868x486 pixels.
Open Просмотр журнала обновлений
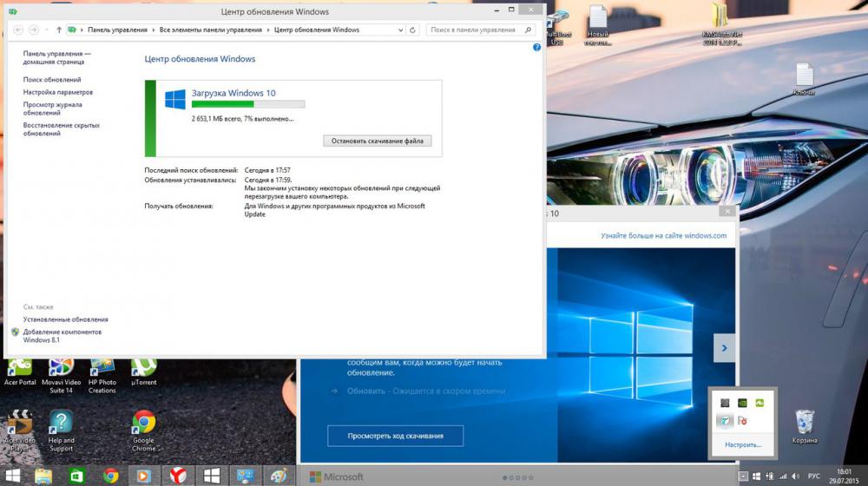click(x=52, y=108)
